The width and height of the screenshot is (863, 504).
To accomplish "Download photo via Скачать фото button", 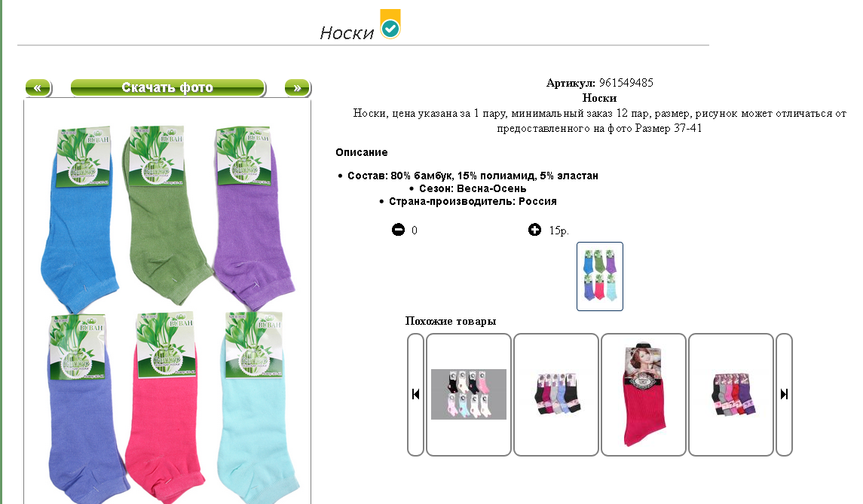I will (167, 87).
